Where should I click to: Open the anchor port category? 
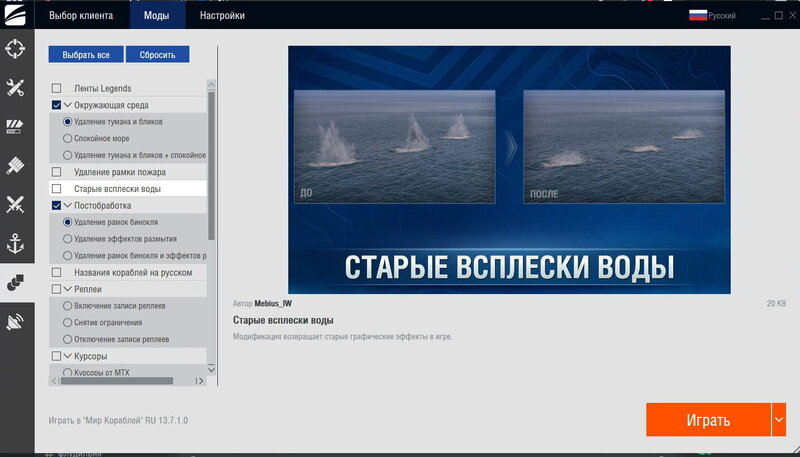coord(15,243)
